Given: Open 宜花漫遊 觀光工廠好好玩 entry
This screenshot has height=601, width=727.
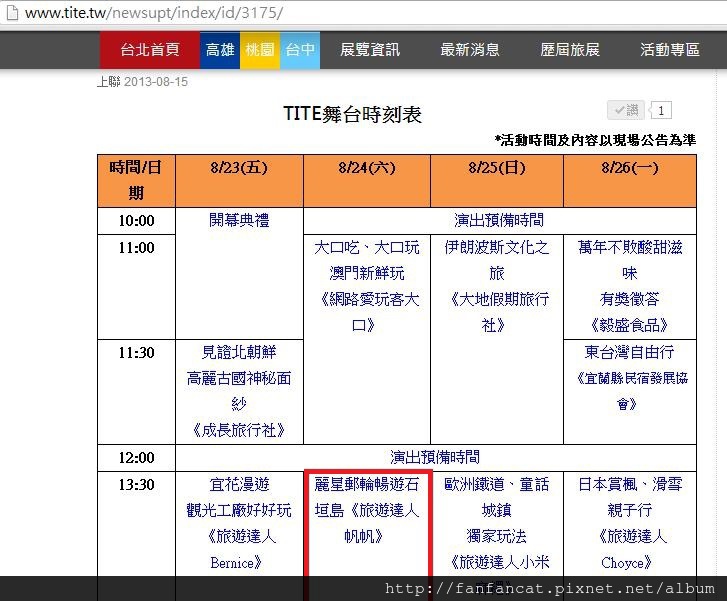Looking at the screenshot, I should click(239, 524).
